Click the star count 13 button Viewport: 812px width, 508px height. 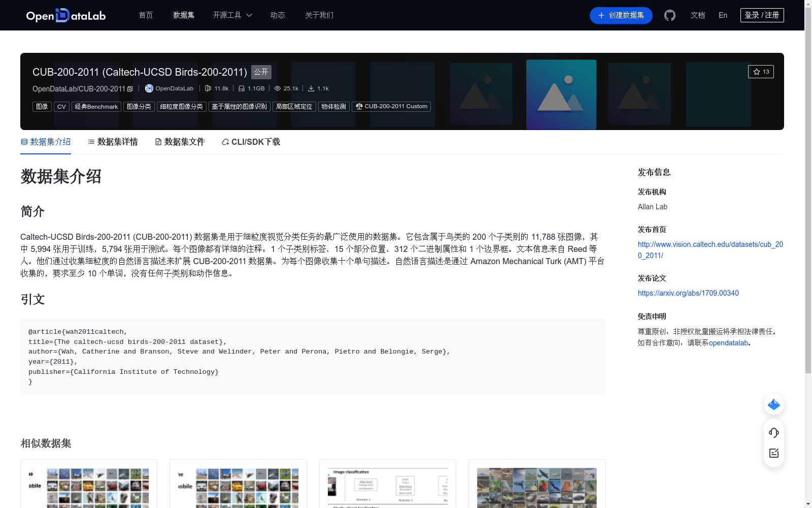(x=761, y=72)
